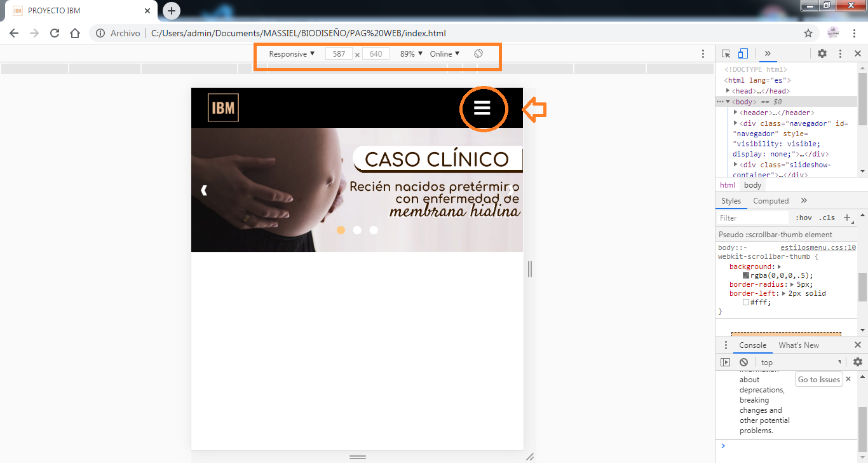Open the 89% zoom dropdown
This screenshot has width=868, height=463.
pyautogui.click(x=411, y=54)
